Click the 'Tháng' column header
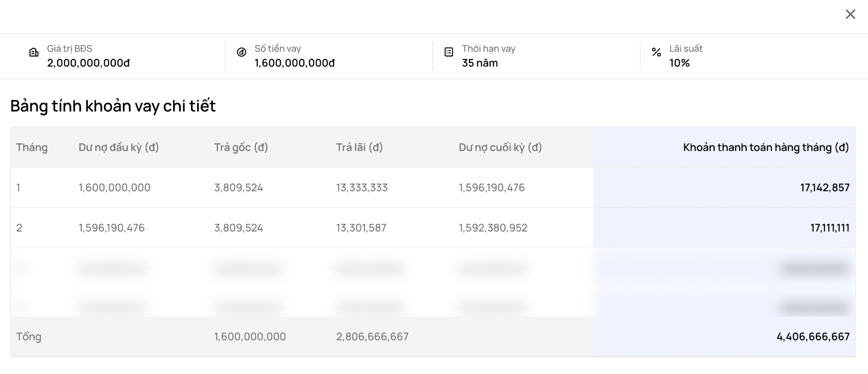The width and height of the screenshot is (868, 374). 32,148
